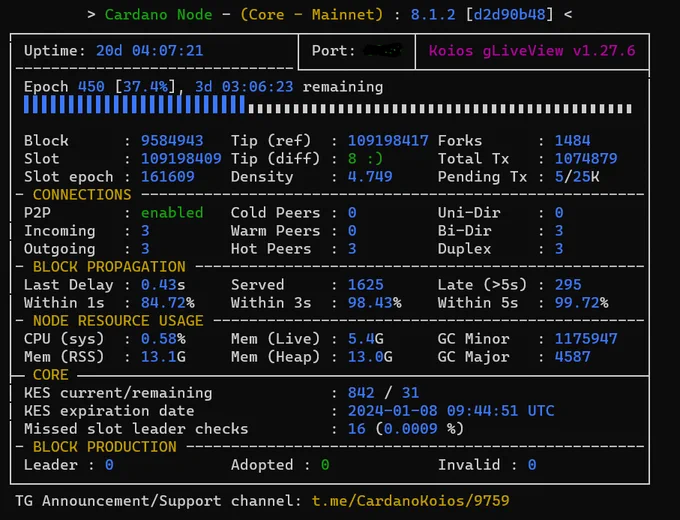Click the Adopted value 0
The width and height of the screenshot is (680, 520).
[x=325, y=465]
